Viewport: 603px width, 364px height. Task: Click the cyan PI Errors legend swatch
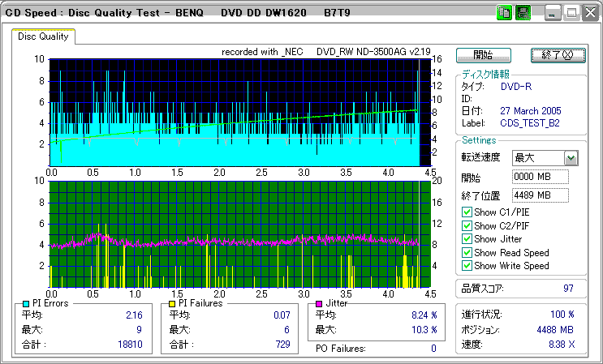point(26,303)
